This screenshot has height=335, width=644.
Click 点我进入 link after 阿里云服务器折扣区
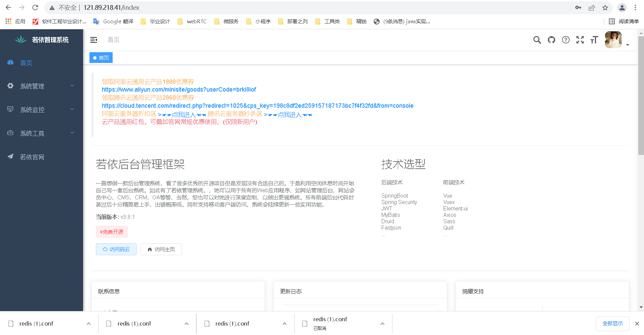click(x=182, y=114)
